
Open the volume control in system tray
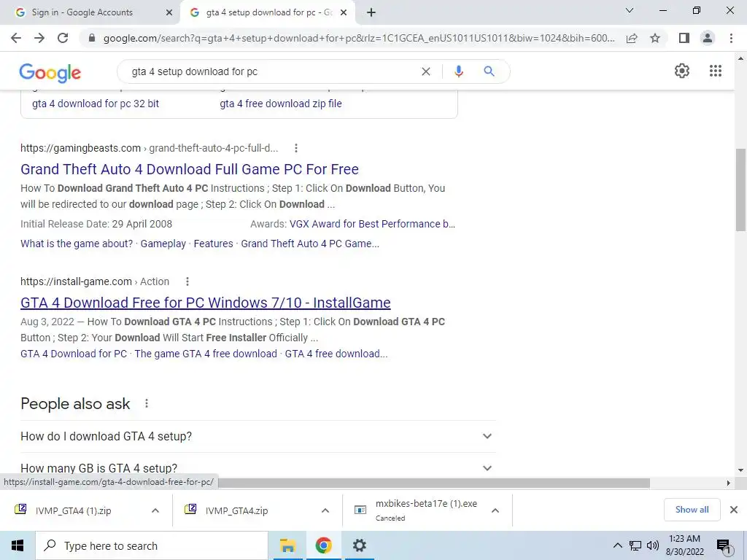pyautogui.click(x=653, y=545)
